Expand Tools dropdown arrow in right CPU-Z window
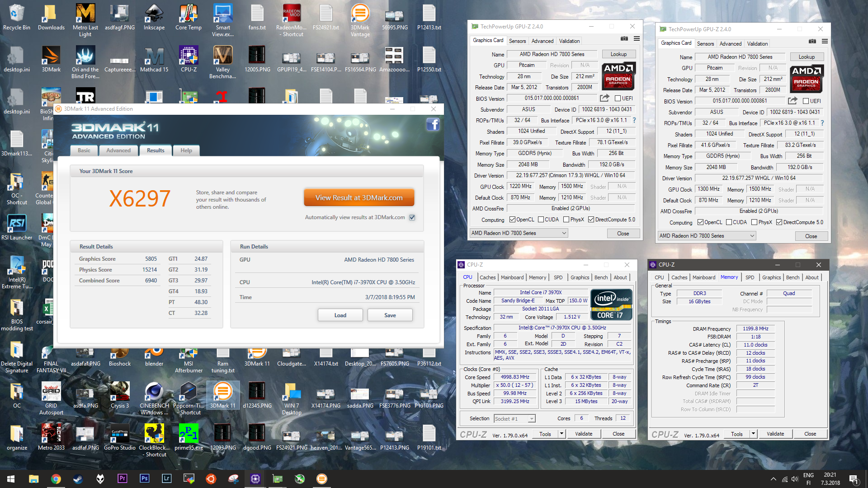The height and width of the screenshot is (488, 868). 753,434
